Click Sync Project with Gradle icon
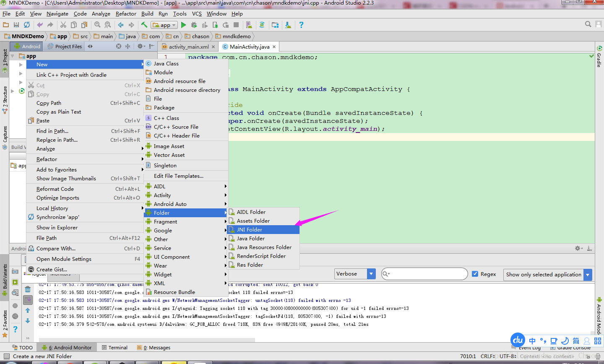 click(x=262, y=25)
